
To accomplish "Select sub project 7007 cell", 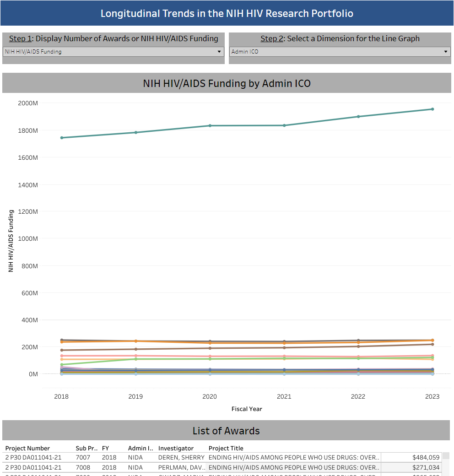I will (83, 458).
